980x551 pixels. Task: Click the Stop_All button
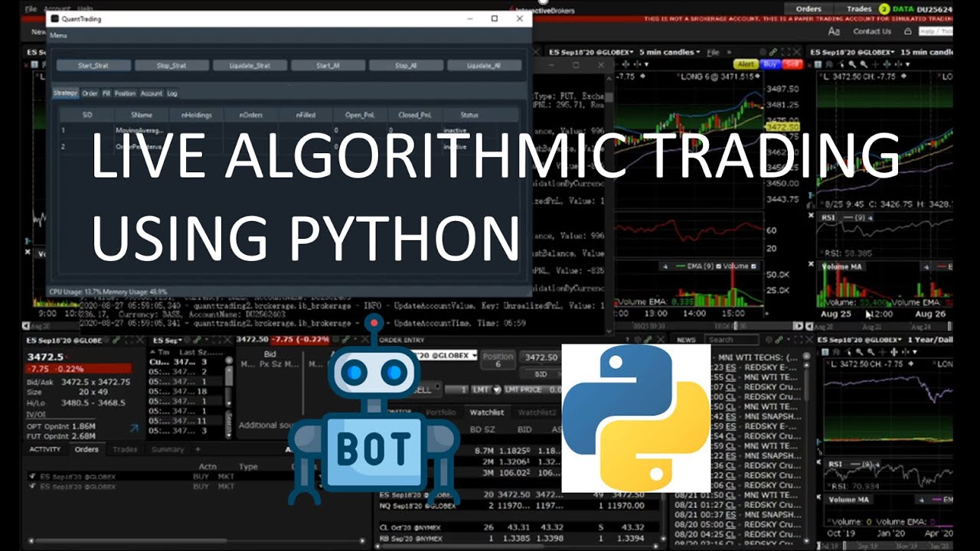pyautogui.click(x=406, y=66)
